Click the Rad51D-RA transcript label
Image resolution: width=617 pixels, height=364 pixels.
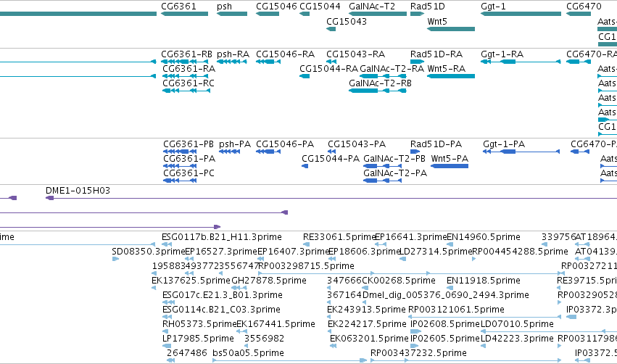(436, 54)
